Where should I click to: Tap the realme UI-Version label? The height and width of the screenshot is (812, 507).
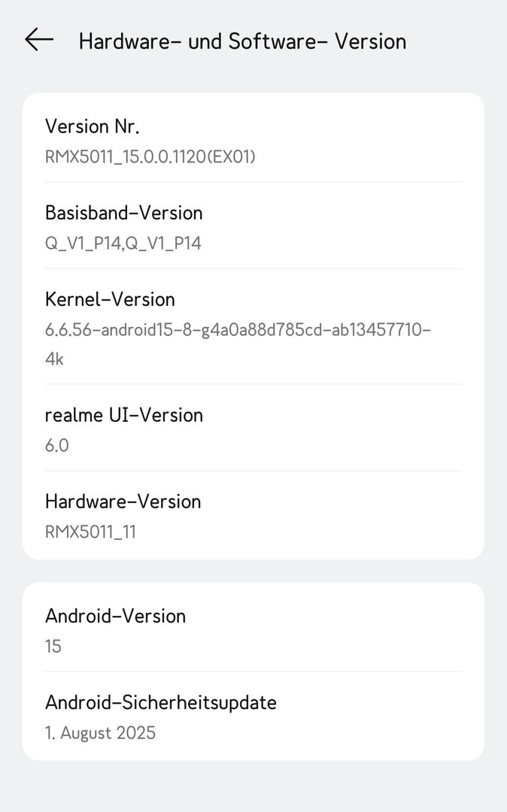(123, 415)
